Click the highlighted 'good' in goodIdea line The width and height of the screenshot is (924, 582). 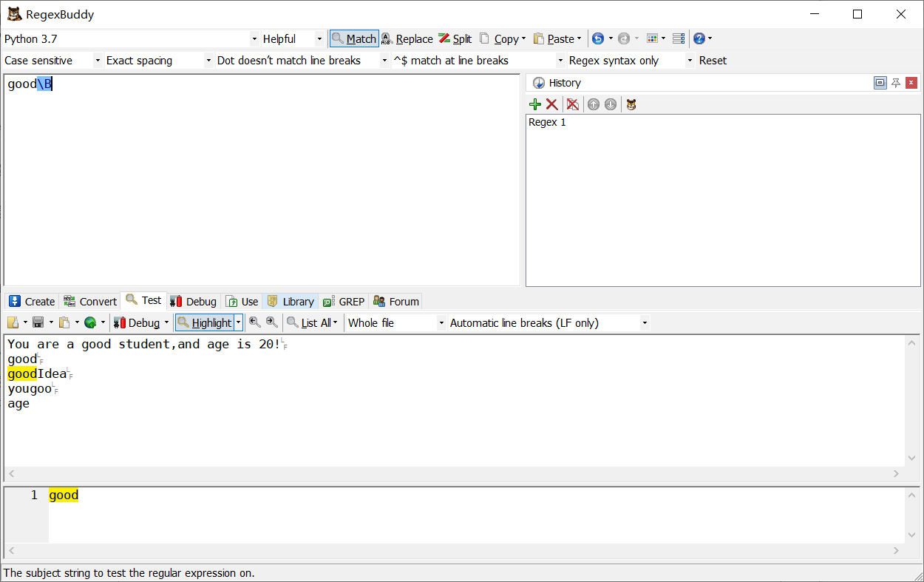click(22, 373)
